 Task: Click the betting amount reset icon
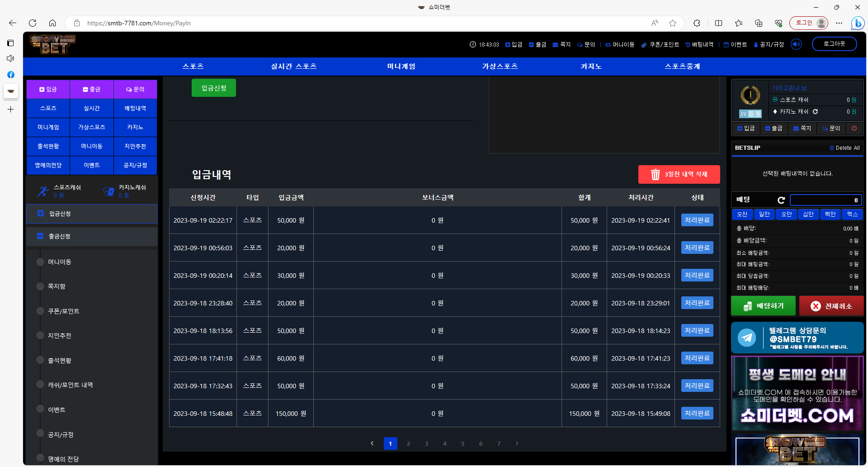[x=781, y=200]
